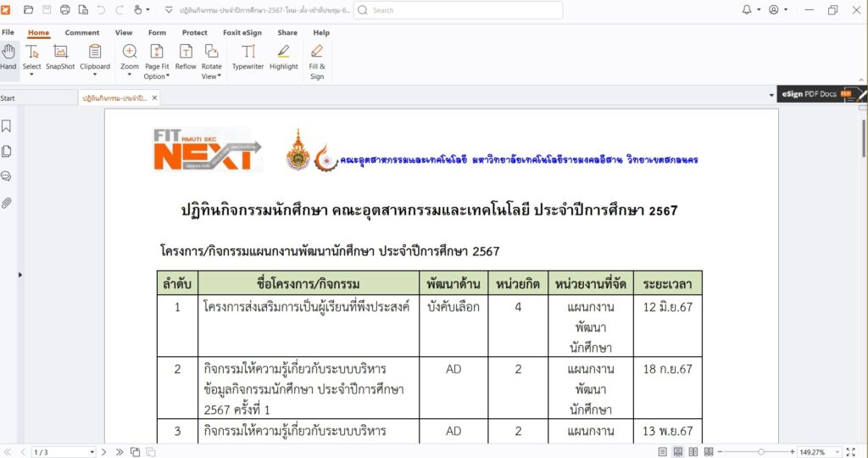Show the Attachments panel paperclip icon

click(7, 203)
